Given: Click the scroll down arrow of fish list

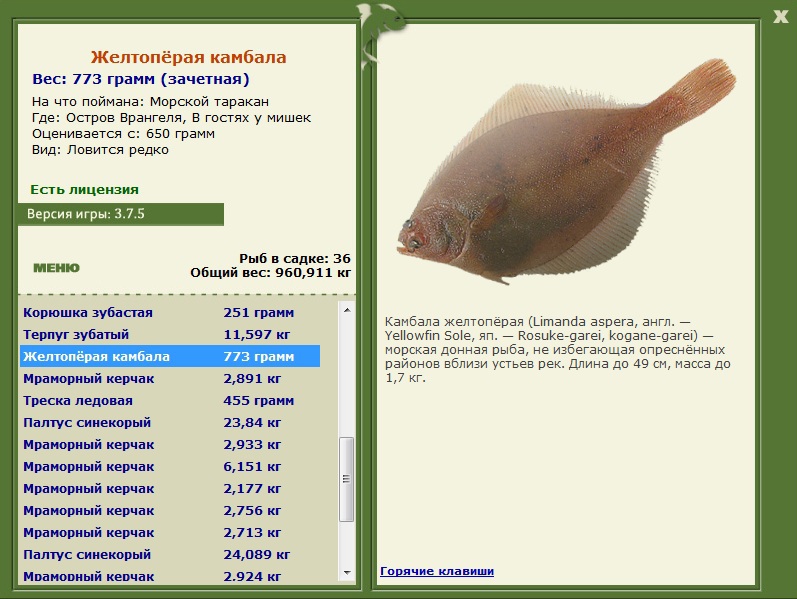Looking at the screenshot, I should 347,573.
